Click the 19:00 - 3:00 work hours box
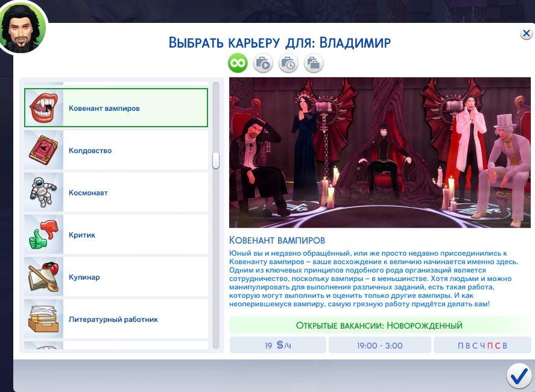Image resolution: width=535 pixels, height=392 pixels. pos(379,346)
